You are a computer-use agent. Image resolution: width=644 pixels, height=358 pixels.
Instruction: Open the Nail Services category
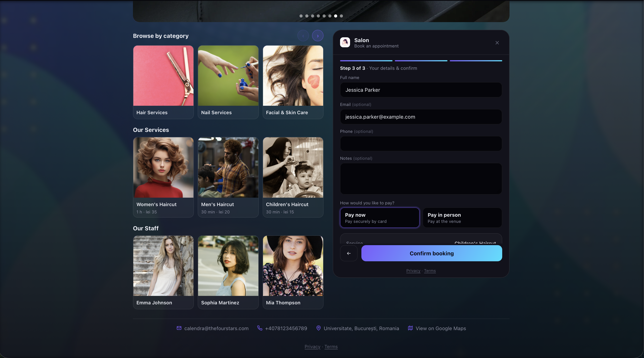pos(228,82)
